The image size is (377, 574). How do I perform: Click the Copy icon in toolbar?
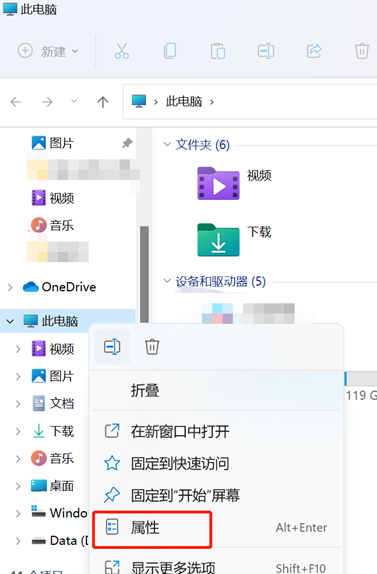click(x=169, y=51)
